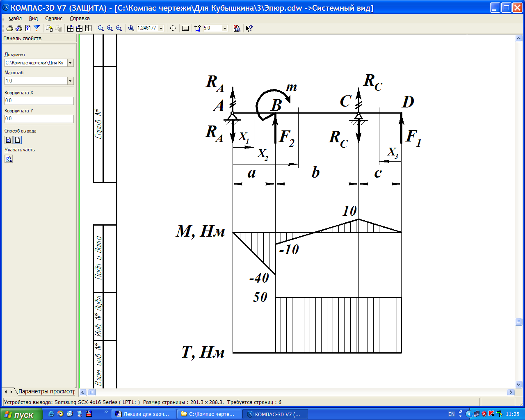Click the scroll up arrow on vertical scrollbar

(518, 38)
